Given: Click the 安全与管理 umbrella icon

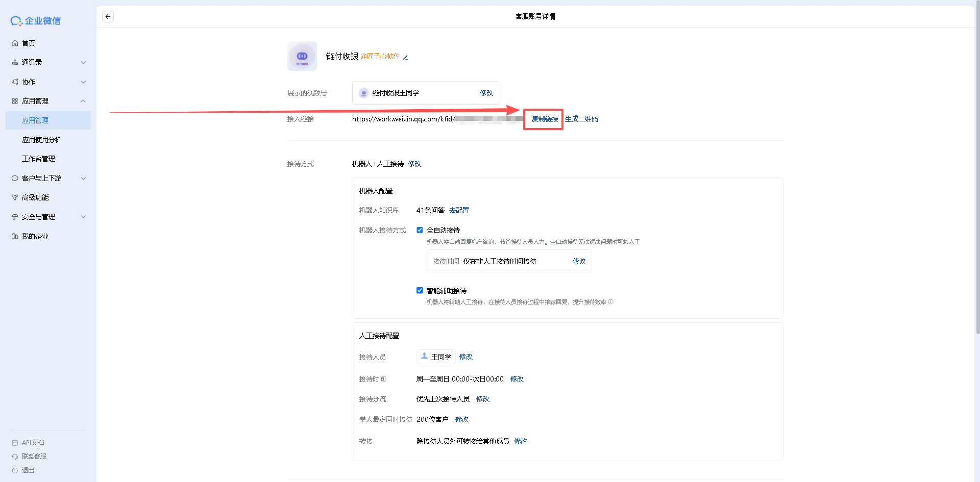Looking at the screenshot, I should (15, 217).
